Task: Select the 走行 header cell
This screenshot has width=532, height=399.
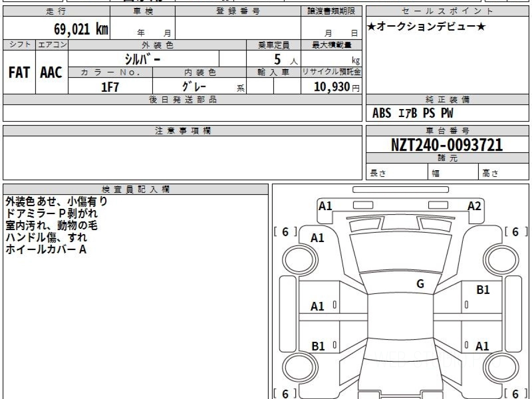Action: coord(56,12)
